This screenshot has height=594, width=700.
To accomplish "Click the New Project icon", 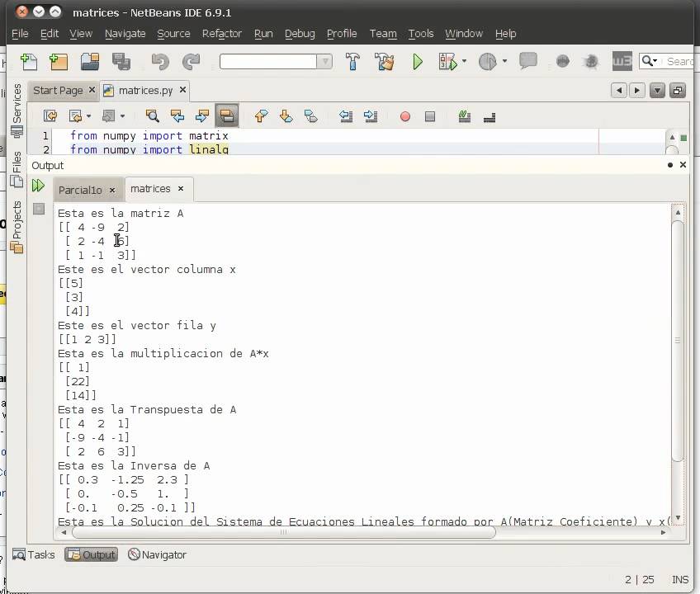I will click(x=59, y=62).
